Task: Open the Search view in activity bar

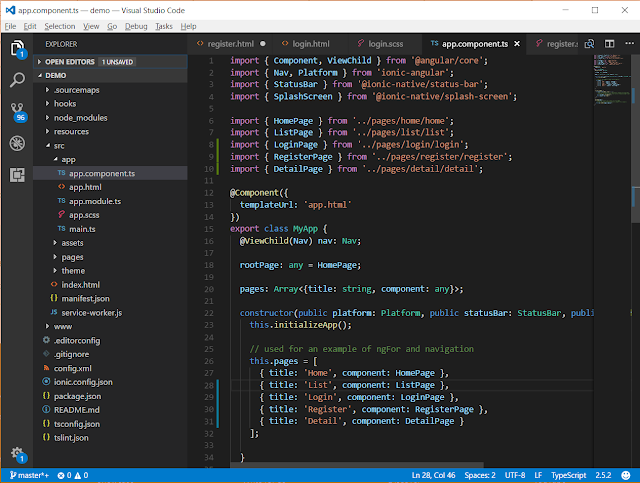Action: 17,80
